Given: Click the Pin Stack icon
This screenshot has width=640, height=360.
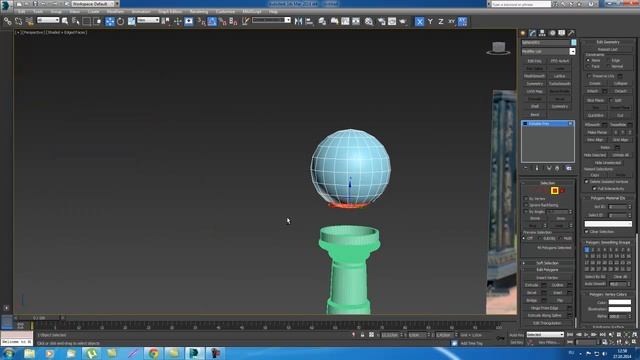Looking at the screenshot, I should (x=526, y=168).
